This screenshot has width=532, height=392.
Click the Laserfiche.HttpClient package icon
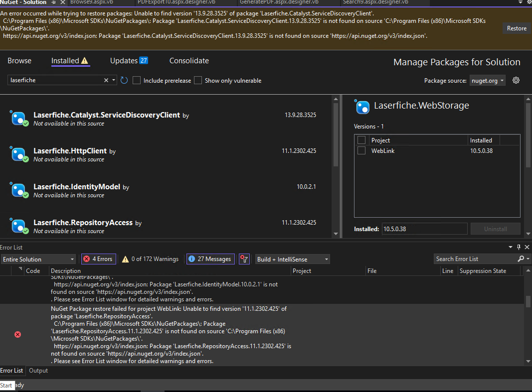click(18, 154)
